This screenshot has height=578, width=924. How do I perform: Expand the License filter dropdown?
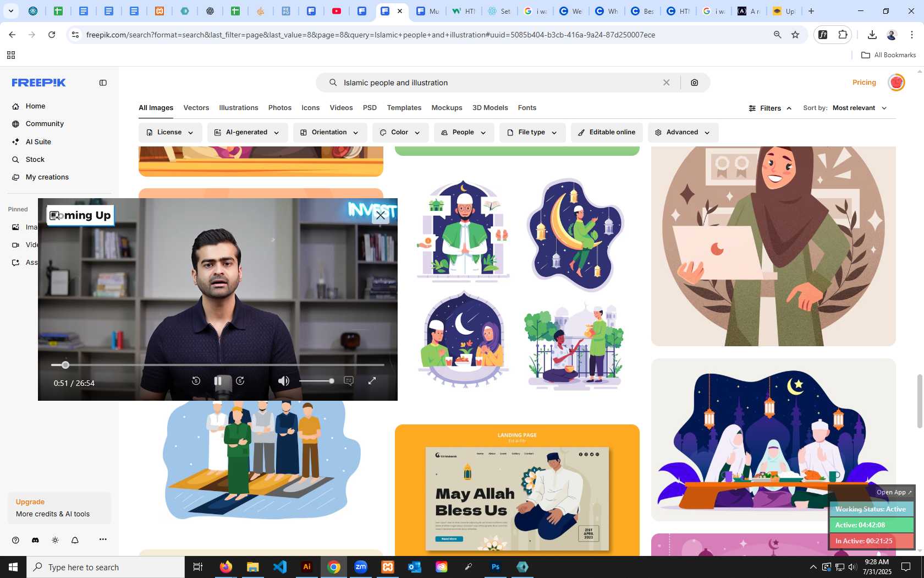170,133
